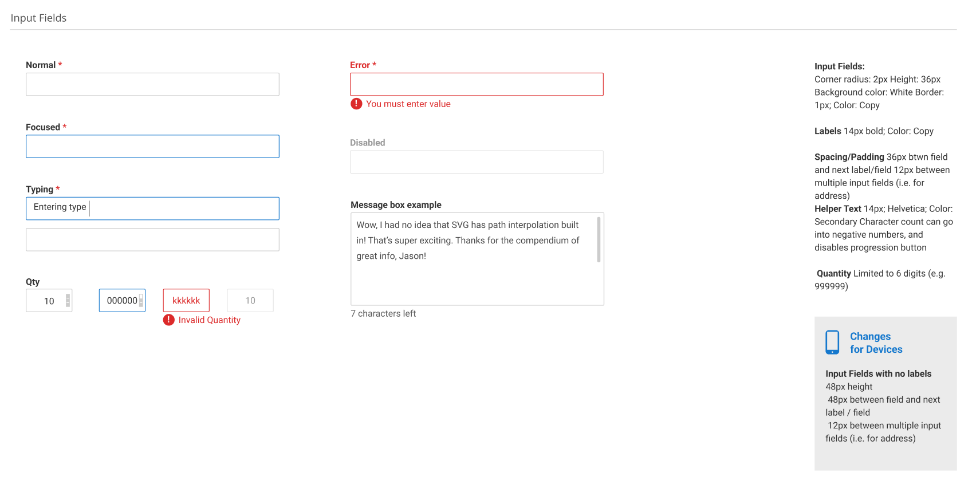980x492 pixels.
Task: Click the greyed 'Disabled' label
Action: [x=368, y=143]
